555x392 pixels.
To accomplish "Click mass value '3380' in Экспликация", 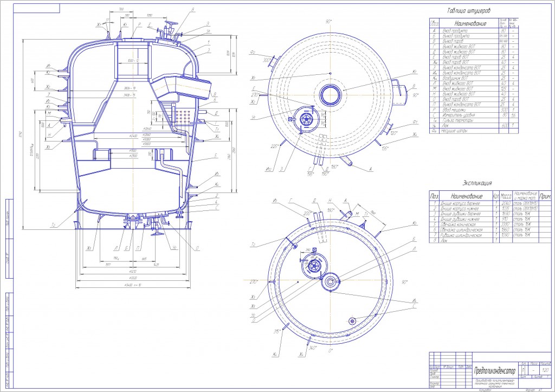I will click(506, 224).
